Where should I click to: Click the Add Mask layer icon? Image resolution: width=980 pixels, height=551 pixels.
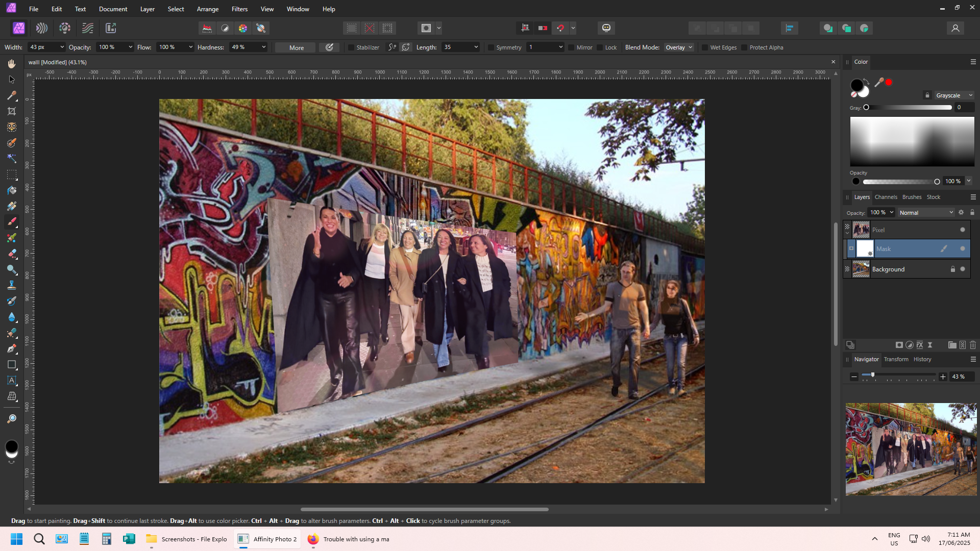pos(899,345)
